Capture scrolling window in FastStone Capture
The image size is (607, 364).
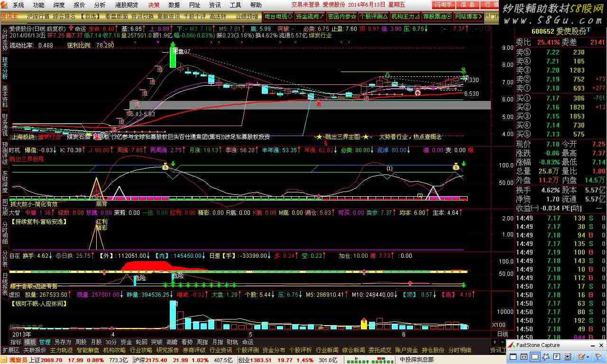pyautogui.click(x=568, y=356)
